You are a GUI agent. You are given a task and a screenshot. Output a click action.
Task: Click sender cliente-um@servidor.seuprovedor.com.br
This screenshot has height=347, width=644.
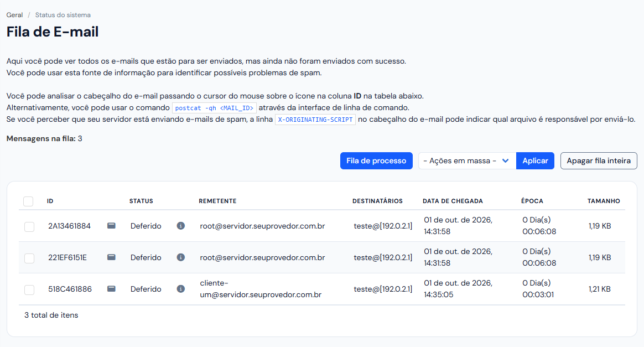tap(261, 289)
